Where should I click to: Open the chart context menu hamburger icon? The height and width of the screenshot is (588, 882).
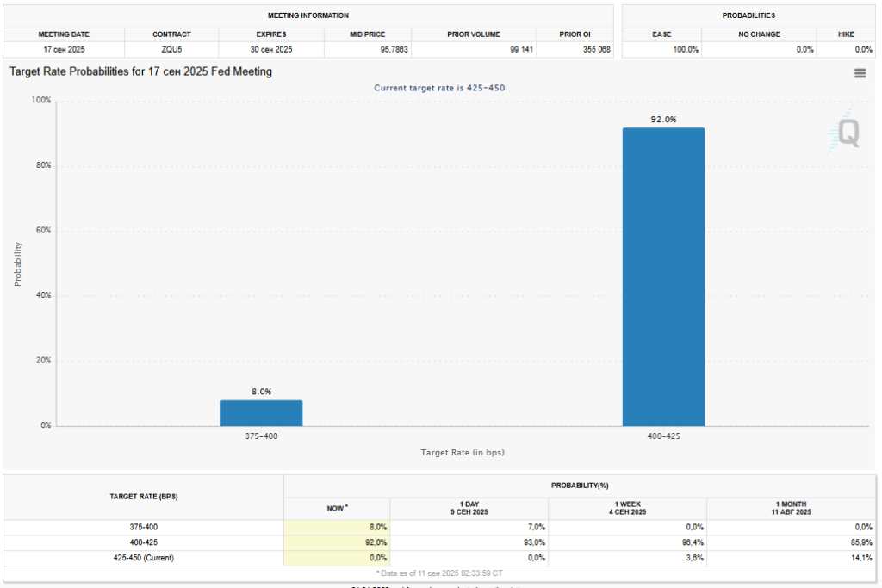[x=860, y=73]
